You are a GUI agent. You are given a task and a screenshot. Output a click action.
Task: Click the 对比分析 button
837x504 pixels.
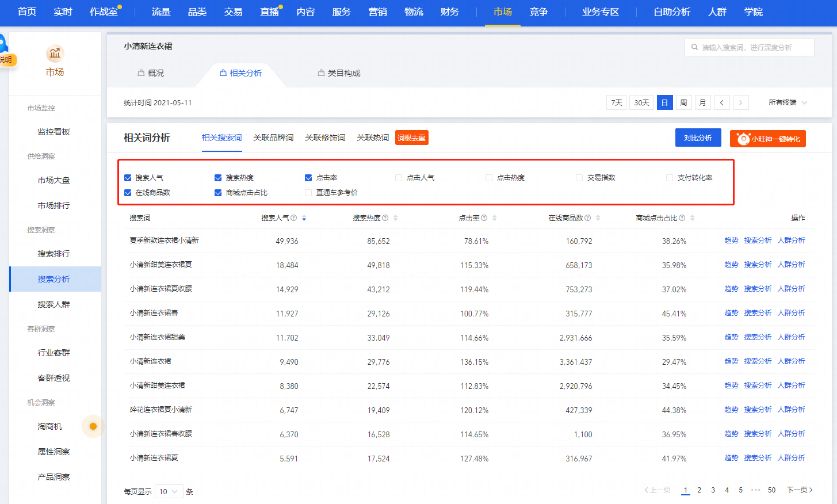(698, 138)
